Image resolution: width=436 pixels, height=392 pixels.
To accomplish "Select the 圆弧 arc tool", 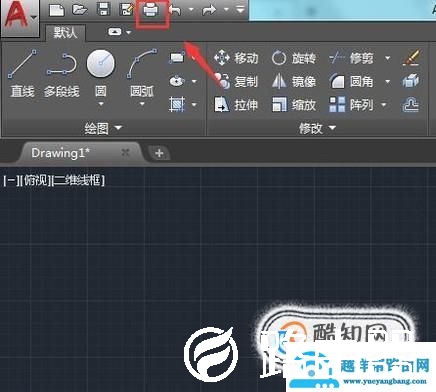I will point(142,73).
